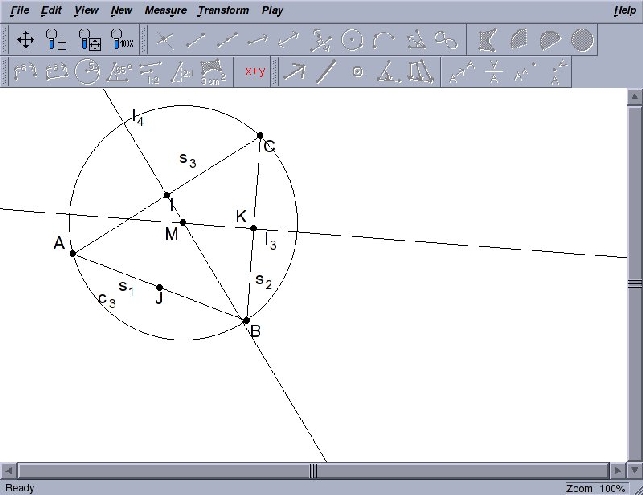Click the horizontal scrollbar right arrow
643x495 pixels.
pos(617,470)
